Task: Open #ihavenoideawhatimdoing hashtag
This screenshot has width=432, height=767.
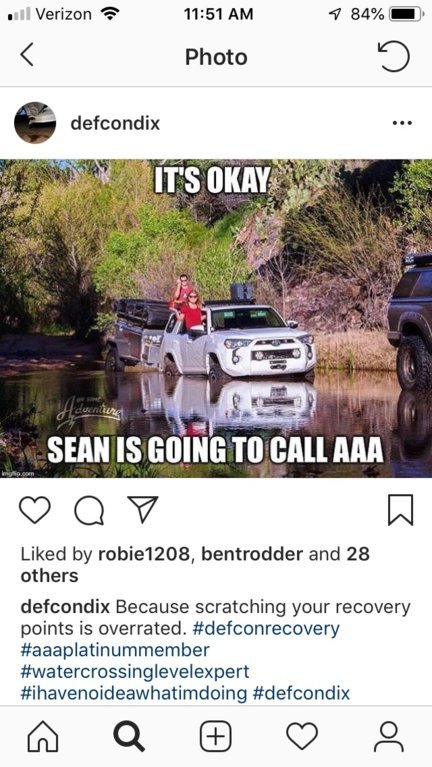Action: [x=134, y=694]
